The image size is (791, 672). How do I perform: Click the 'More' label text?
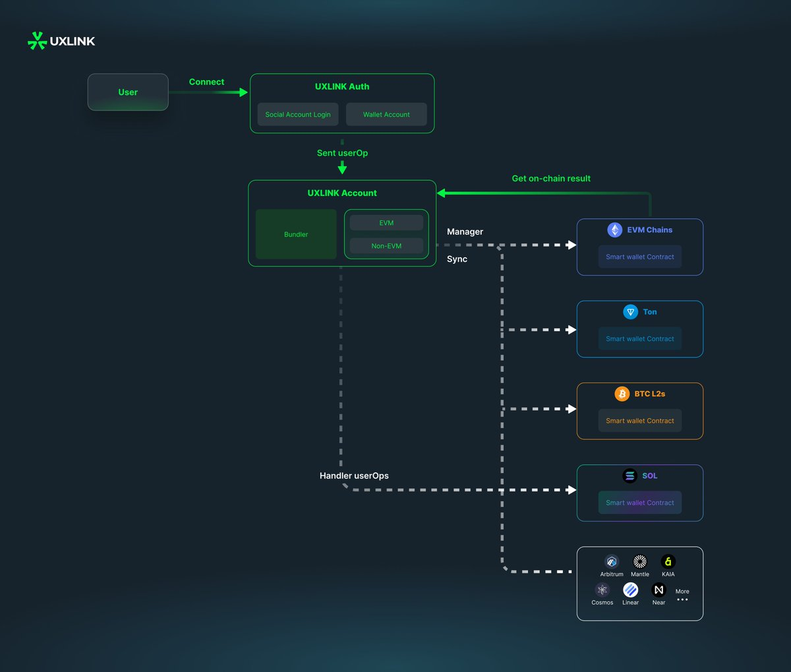[x=682, y=592]
